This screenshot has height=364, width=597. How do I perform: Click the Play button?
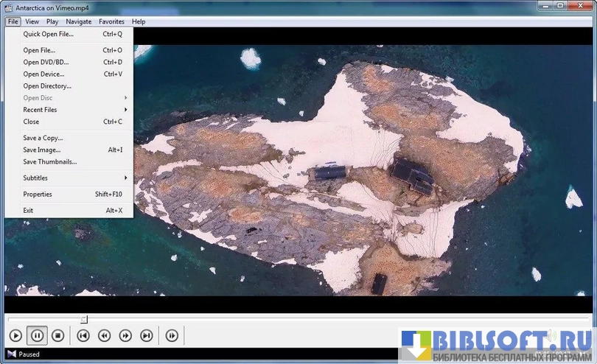[15, 336]
